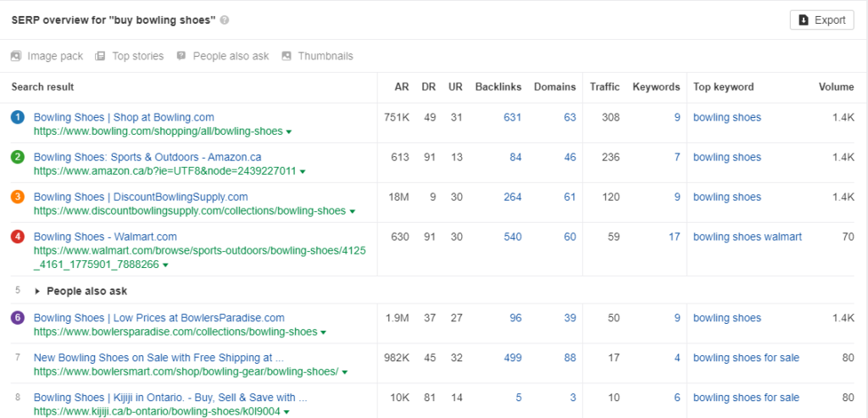Export the SERP overview
Image resolution: width=868 pixels, height=418 pixels.
(822, 20)
